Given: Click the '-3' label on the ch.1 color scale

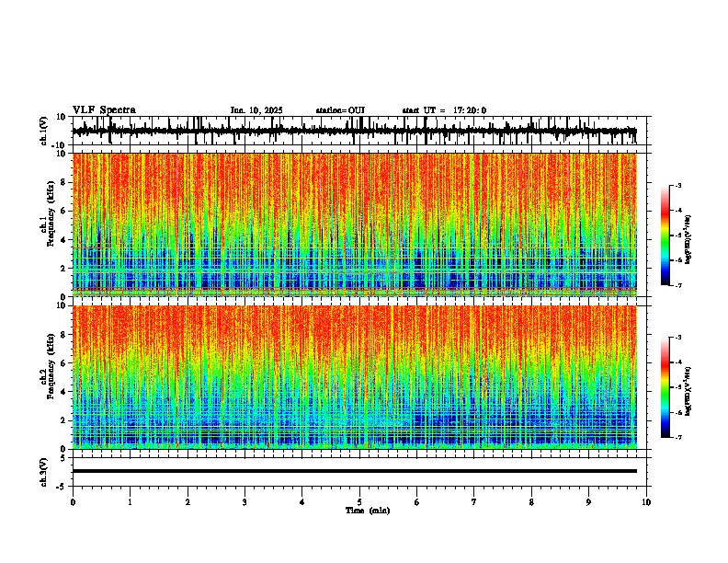Looking at the screenshot, I should click(x=677, y=185).
